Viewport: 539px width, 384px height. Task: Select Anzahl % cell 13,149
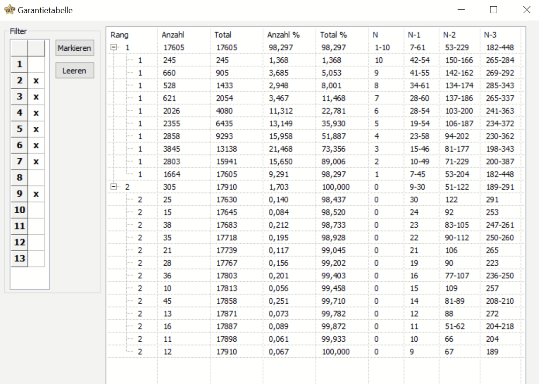coord(280,124)
